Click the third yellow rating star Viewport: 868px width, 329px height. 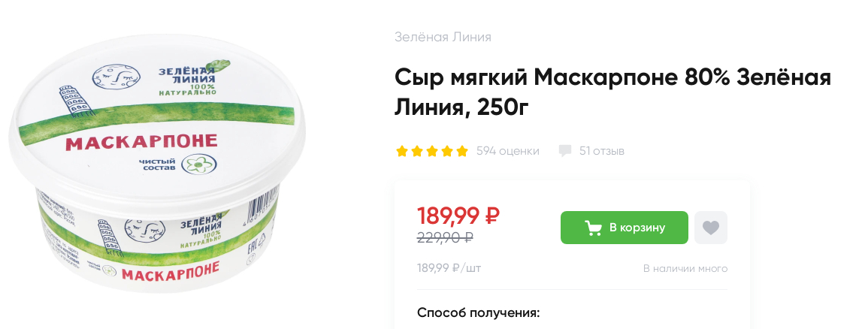[432, 151]
